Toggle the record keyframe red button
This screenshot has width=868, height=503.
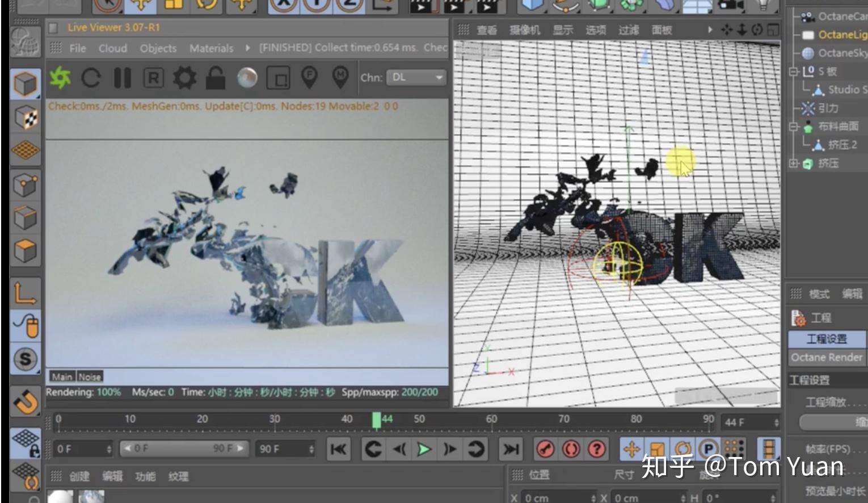(x=545, y=449)
